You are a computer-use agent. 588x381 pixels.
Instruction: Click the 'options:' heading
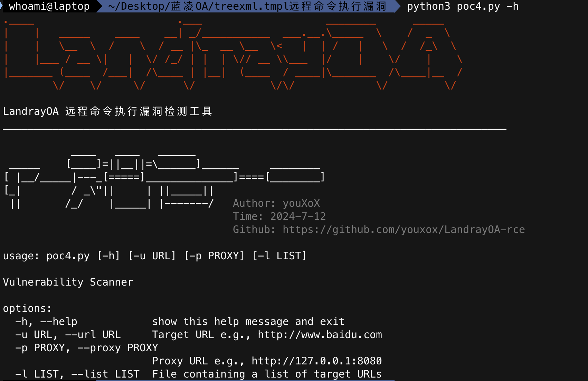(x=27, y=308)
